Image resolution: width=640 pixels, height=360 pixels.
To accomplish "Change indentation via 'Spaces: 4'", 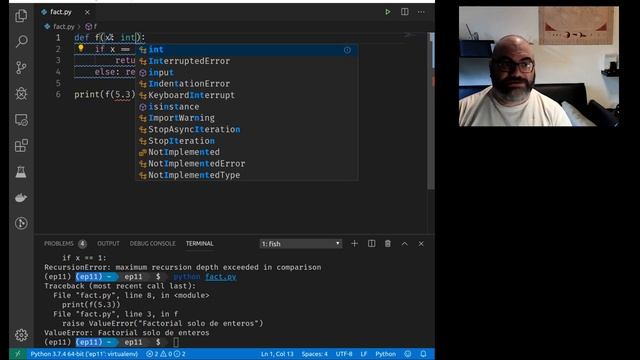I will point(315,354).
